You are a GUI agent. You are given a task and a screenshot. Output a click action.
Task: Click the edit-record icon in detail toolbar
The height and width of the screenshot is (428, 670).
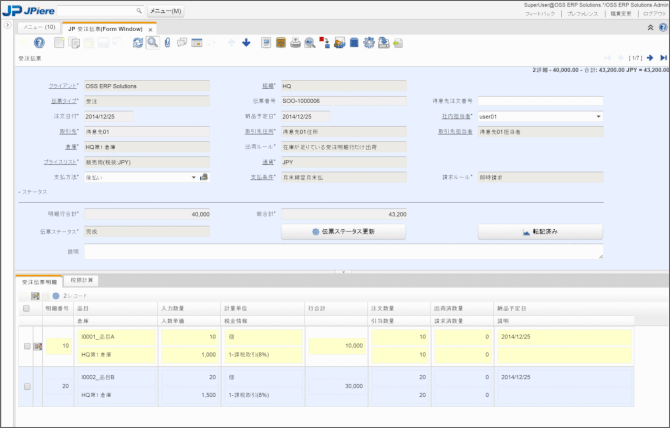[x=35, y=296]
